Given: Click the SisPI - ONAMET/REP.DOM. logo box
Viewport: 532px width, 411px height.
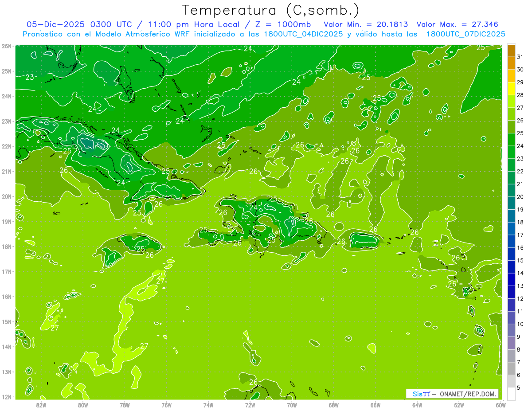Looking at the screenshot, I should click(452, 394).
